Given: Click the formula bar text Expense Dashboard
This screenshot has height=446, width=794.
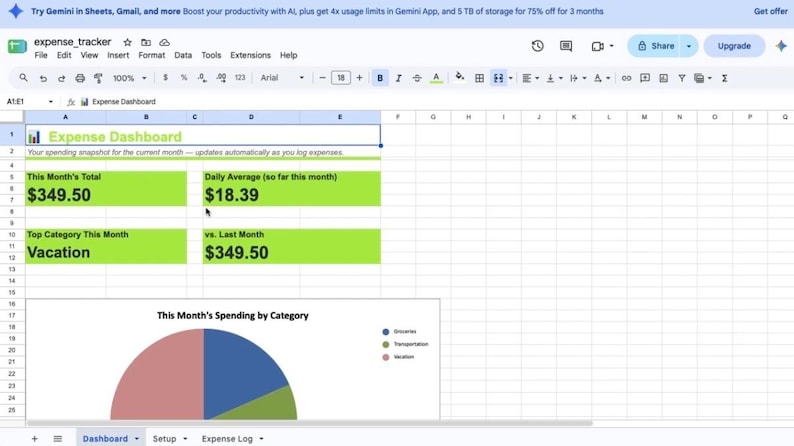Looking at the screenshot, I should (124, 102).
